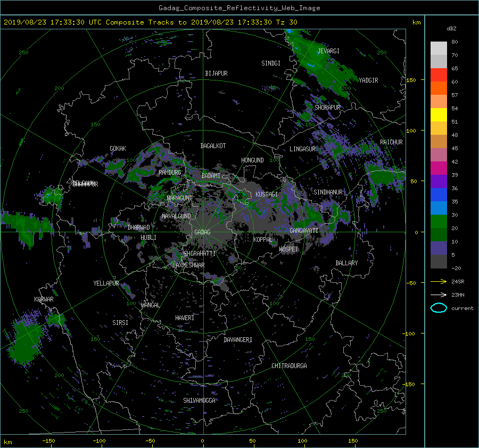Click the GANGAVATI city label
The width and height of the screenshot is (479, 448).
pos(304,231)
